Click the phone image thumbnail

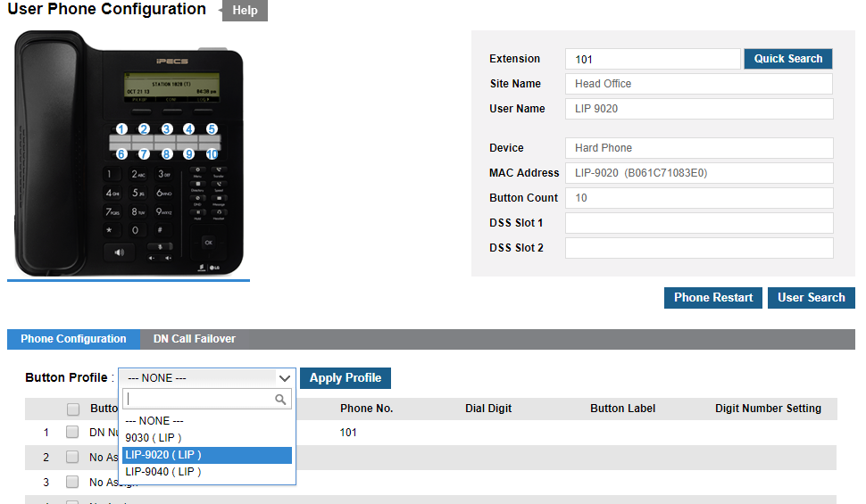coord(129,153)
